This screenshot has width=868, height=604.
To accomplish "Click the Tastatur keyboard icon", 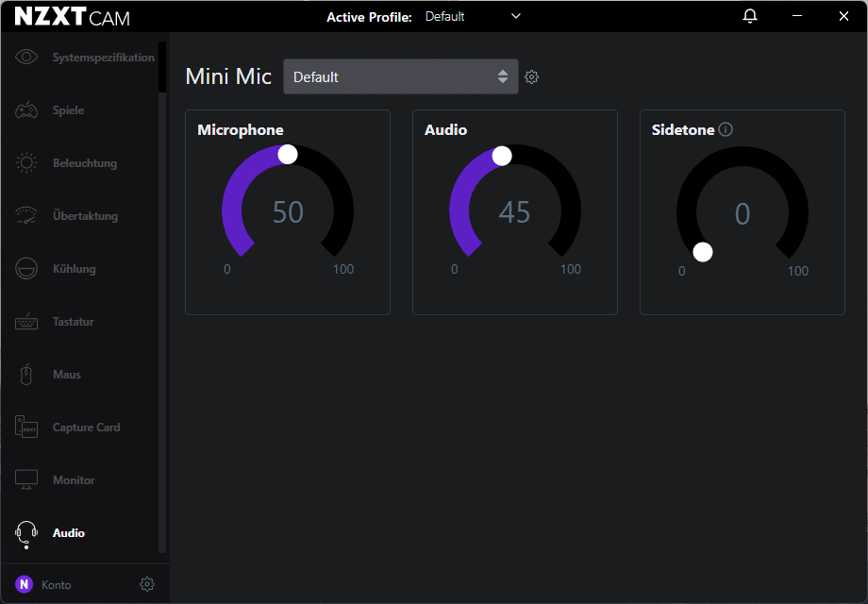I will click(x=26, y=322).
